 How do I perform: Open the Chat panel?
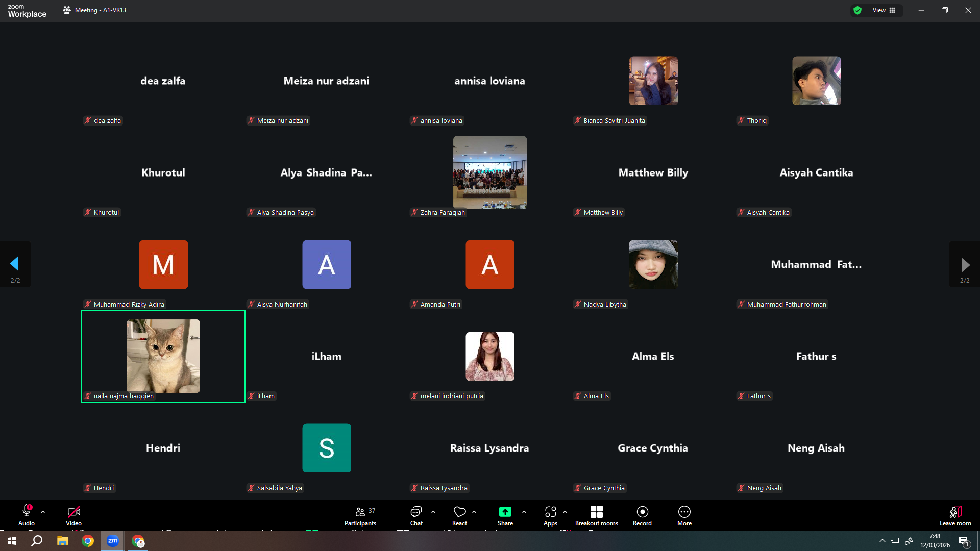coord(416,515)
